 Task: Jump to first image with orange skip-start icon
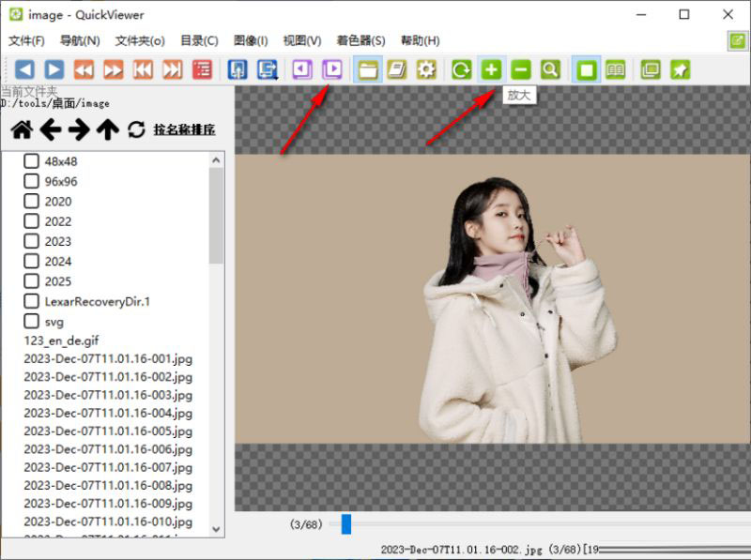(143, 69)
